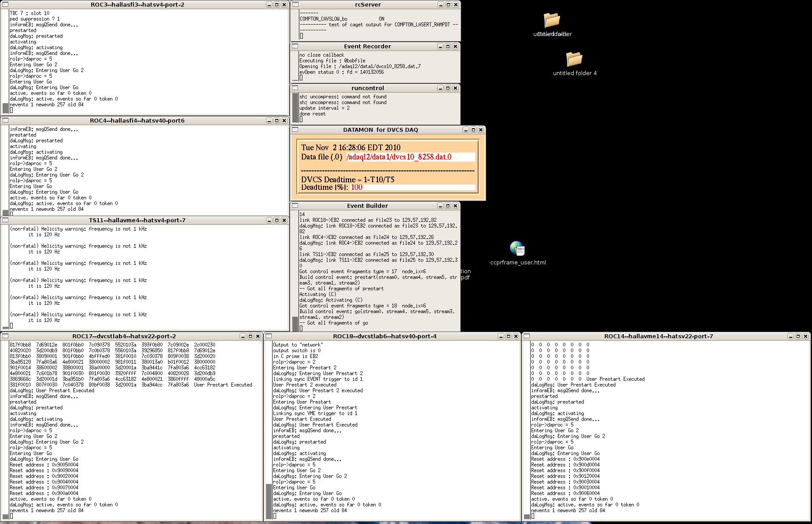Click 'evOpen status 0' line in Event Recorder

pos(341,72)
